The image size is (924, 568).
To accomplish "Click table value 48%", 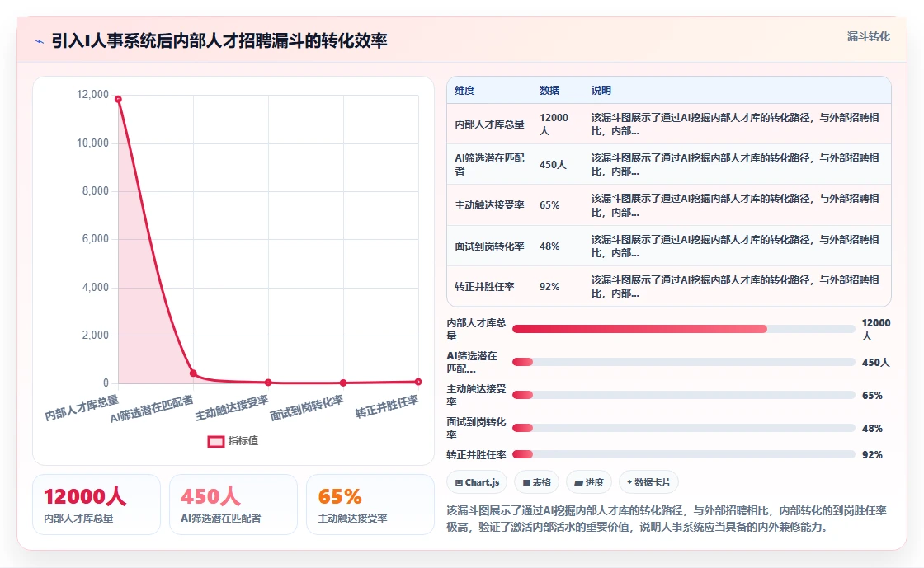I will pyautogui.click(x=549, y=246).
